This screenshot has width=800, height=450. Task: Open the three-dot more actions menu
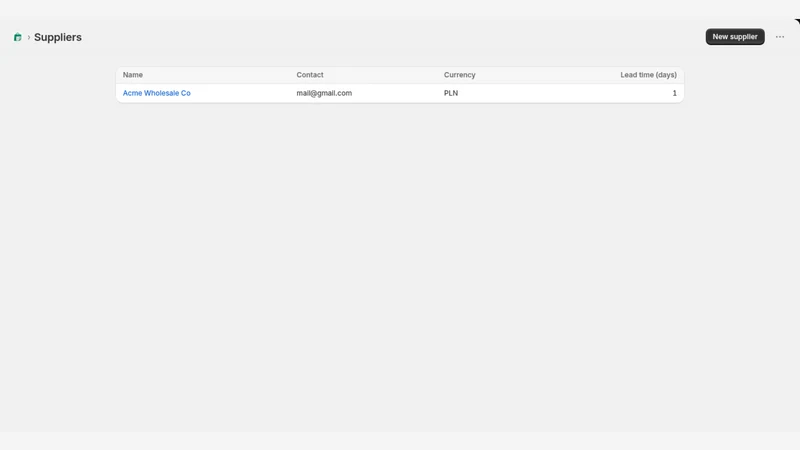click(780, 37)
